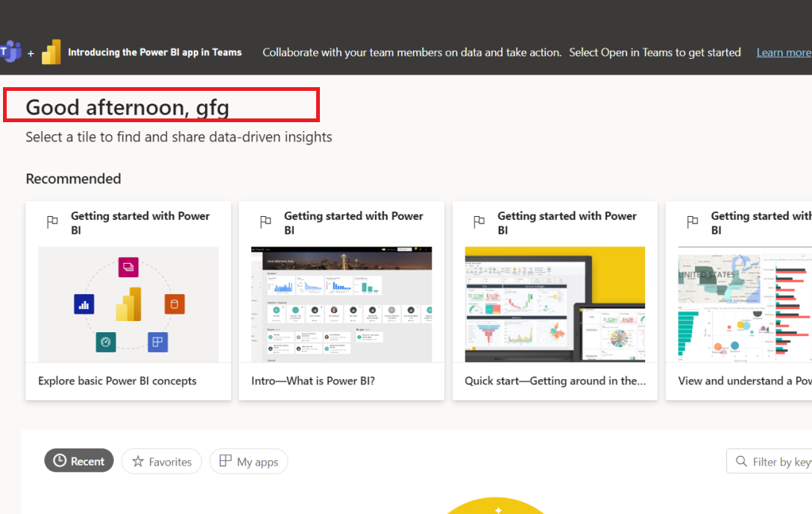The image size is (812, 514).
Task: Select the Recent tab
Action: [79, 460]
